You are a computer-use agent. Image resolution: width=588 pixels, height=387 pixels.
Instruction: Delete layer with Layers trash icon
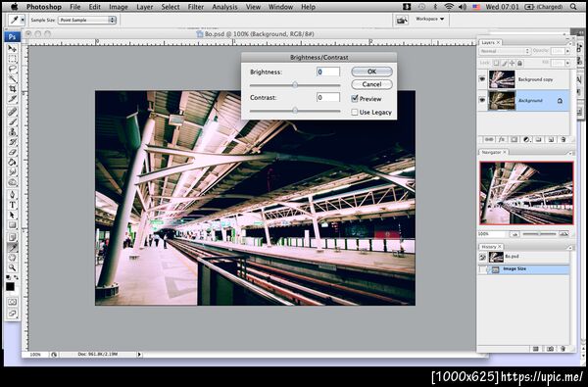click(x=563, y=139)
